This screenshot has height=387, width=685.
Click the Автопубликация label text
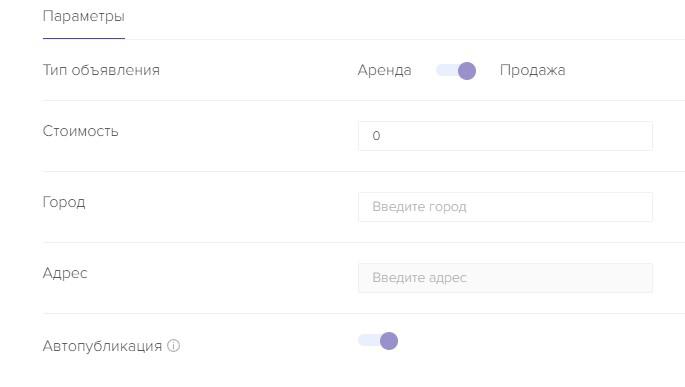tap(102, 346)
